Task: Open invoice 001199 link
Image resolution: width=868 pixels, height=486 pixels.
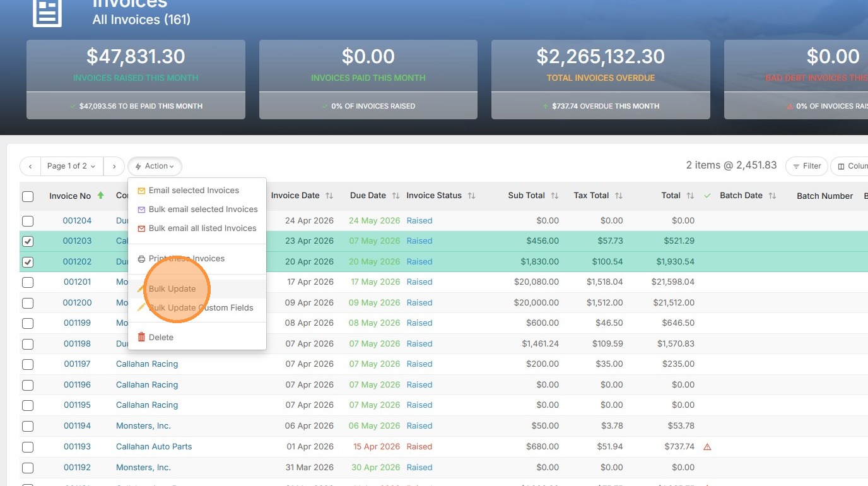Action: [78, 323]
